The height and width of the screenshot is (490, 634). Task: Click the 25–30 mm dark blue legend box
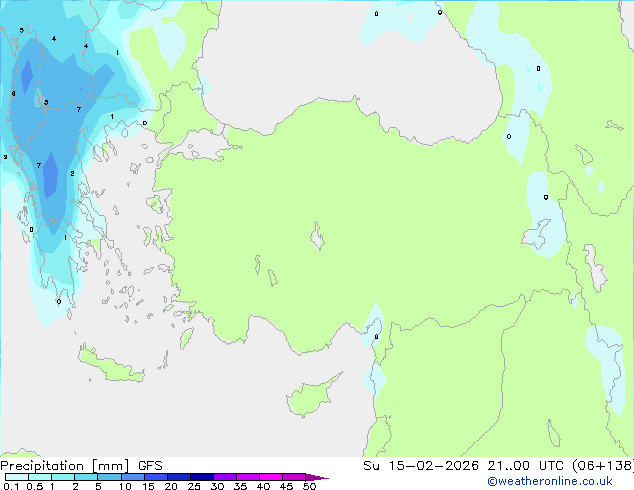point(201,477)
